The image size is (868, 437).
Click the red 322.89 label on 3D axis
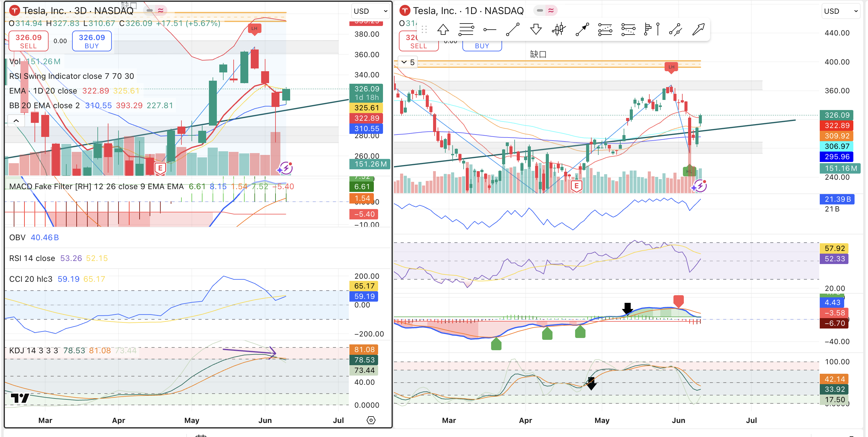[366, 118]
